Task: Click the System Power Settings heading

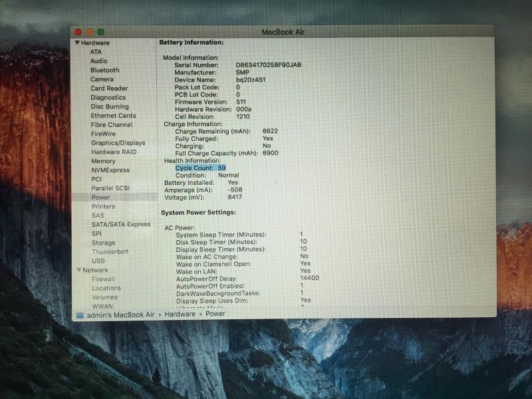Action: pyautogui.click(x=198, y=212)
